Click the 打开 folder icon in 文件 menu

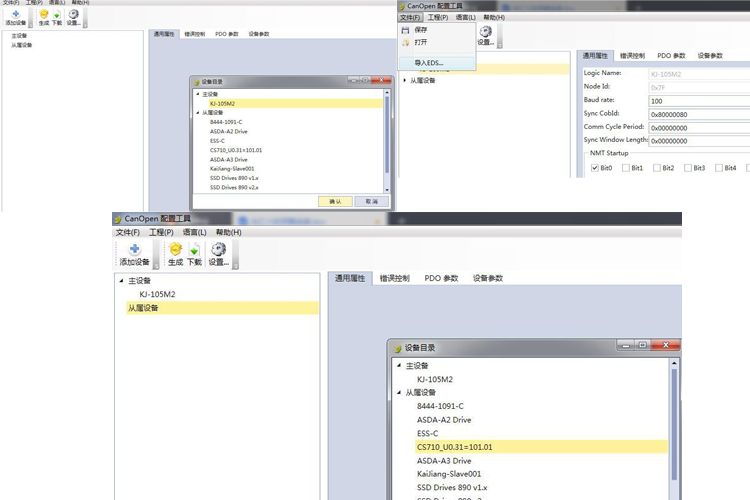pos(405,42)
